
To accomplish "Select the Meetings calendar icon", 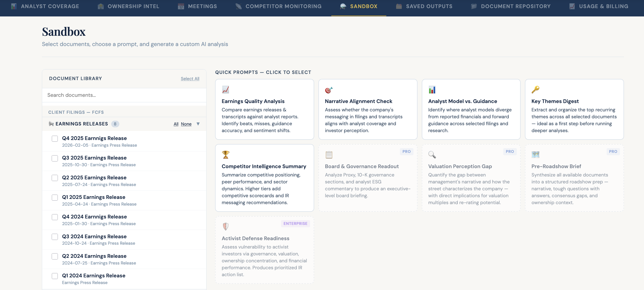I will pyautogui.click(x=181, y=6).
